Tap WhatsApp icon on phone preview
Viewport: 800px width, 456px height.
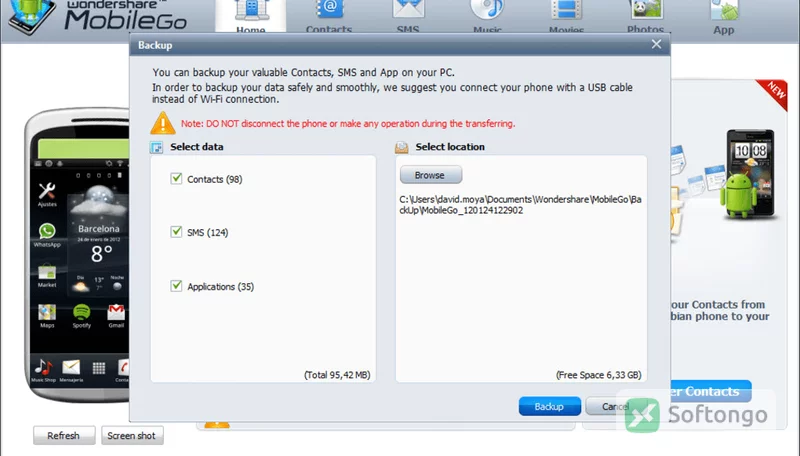click(x=47, y=235)
